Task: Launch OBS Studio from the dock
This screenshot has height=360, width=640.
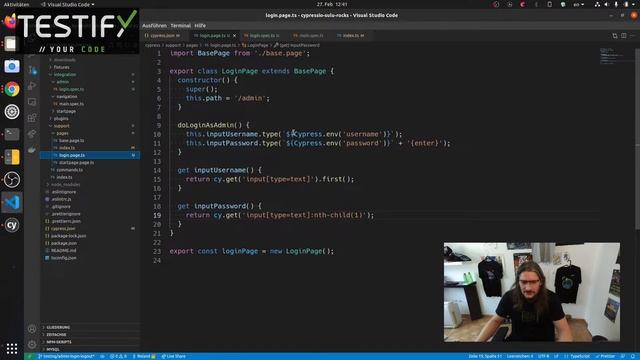Action: (12, 180)
